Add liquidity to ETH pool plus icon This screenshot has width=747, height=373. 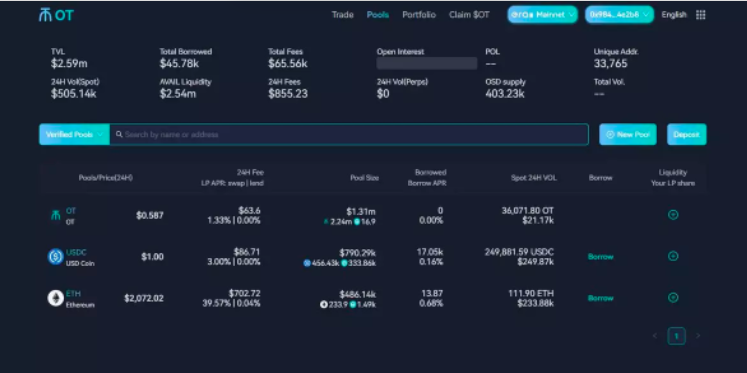click(673, 298)
